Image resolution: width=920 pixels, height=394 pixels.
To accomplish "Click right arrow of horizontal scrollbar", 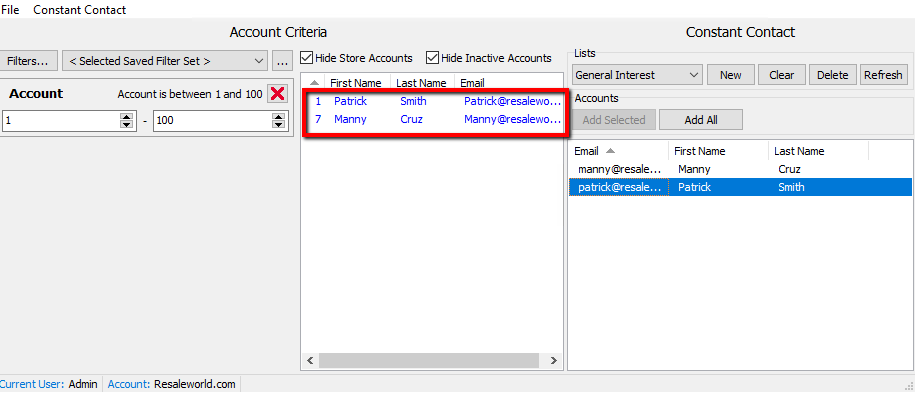I will pyautogui.click(x=553, y=361).
